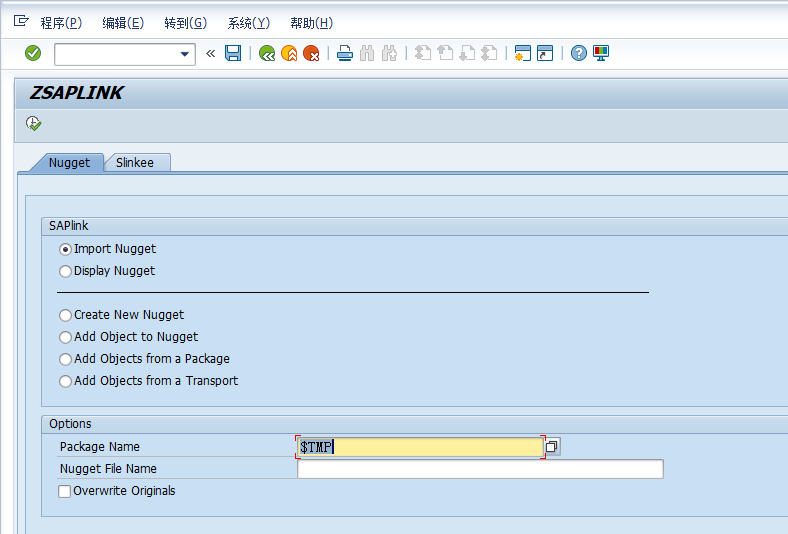Viewport: 788px width, 534px height.
Task: Click the Find Next binoculars icon
Action: coord(389,53)
